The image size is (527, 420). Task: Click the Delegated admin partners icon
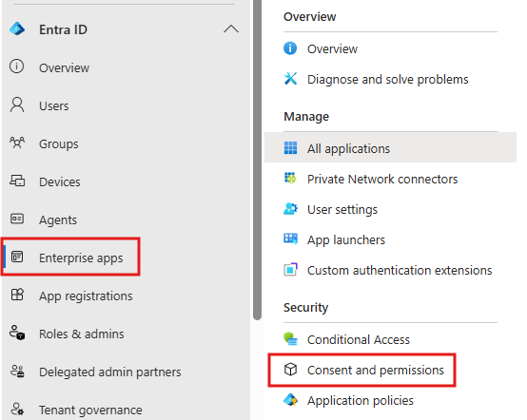coord(17,372)
